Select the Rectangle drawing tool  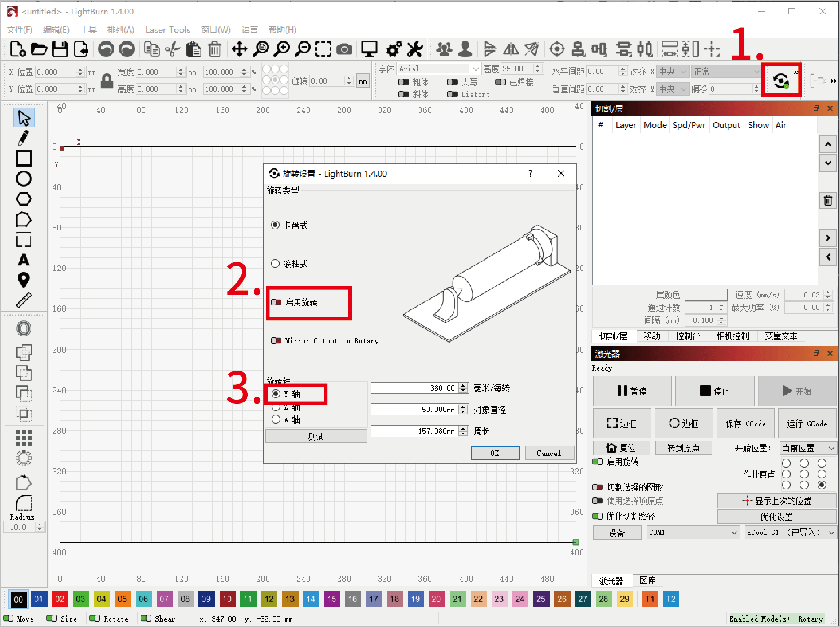coord(23,159)
